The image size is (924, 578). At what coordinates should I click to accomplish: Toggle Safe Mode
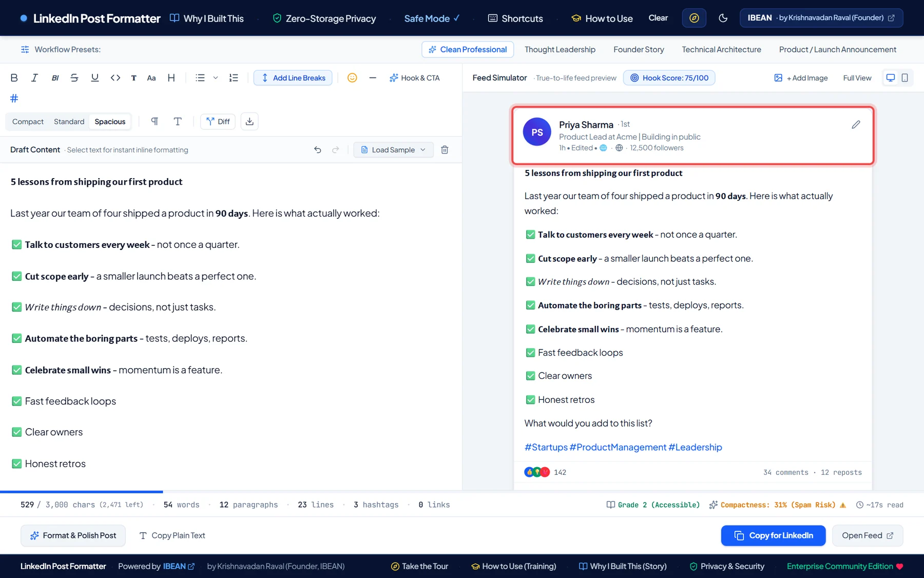432,18
